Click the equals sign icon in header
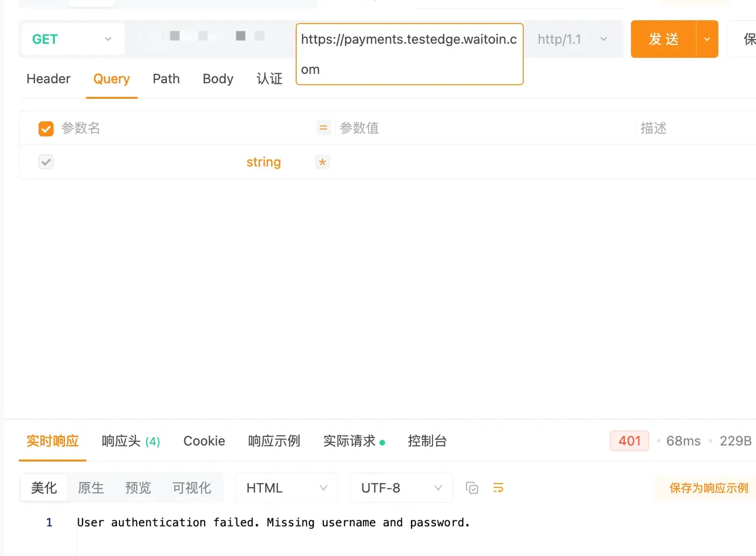756x556 pixels. click(x=323, y=128)
